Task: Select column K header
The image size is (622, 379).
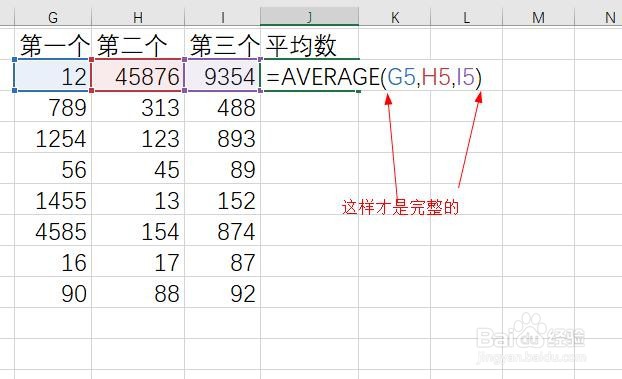Action: pos(395,17)
